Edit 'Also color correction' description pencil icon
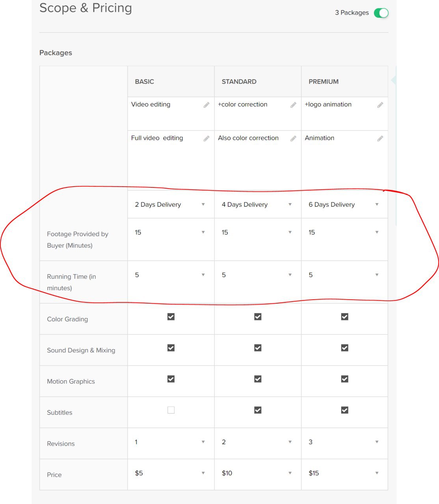The height and width of the screenshot is (504, 439). [x=293, y=139]
